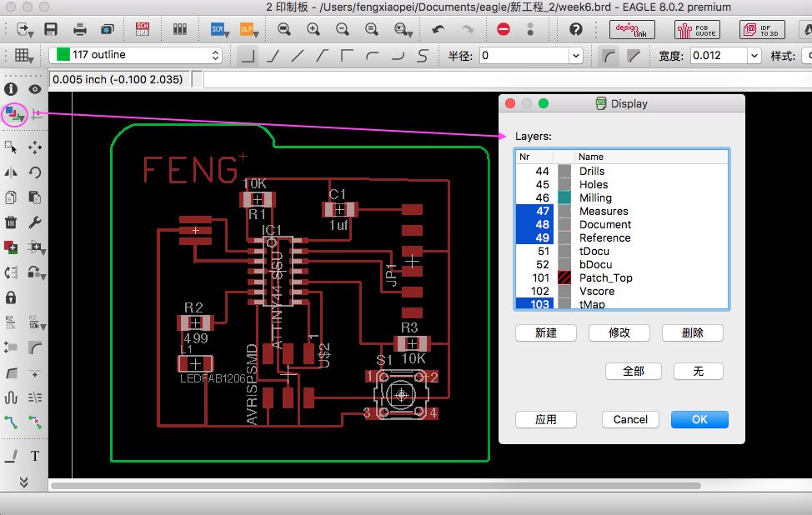This screenshot has width=812, height=515.
Task: Confirm with the OK button
Action: click(699, 419)
